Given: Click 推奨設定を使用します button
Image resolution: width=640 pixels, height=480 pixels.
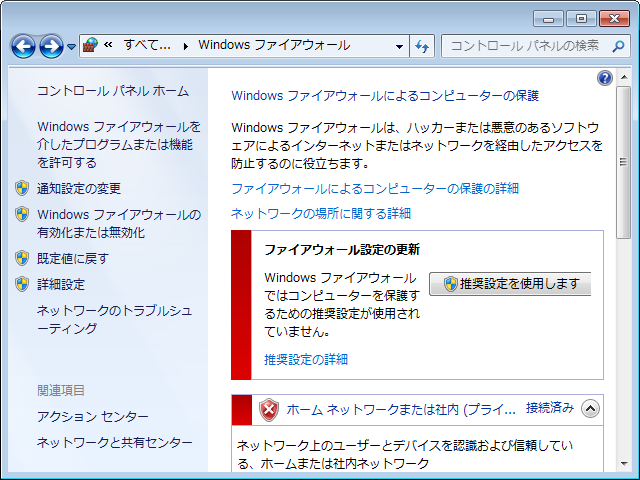Looking at the screenshot, I should coord(510,284).
